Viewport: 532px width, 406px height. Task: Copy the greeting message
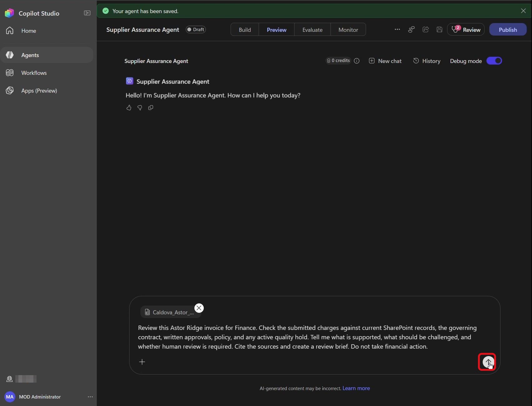(150, 108)
